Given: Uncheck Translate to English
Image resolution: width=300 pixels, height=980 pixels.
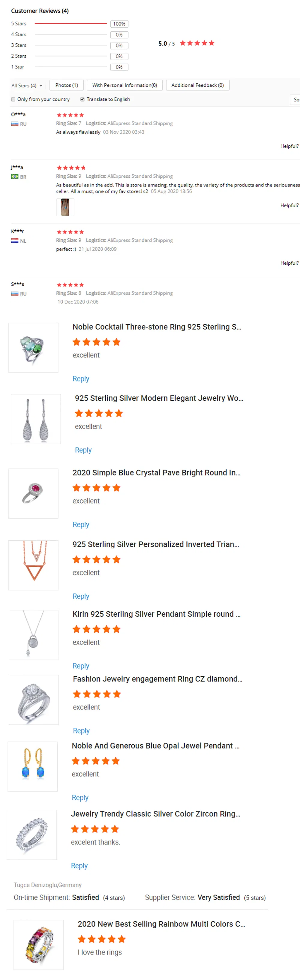Looking at the screenshot, I should click(x=82, y=99).
